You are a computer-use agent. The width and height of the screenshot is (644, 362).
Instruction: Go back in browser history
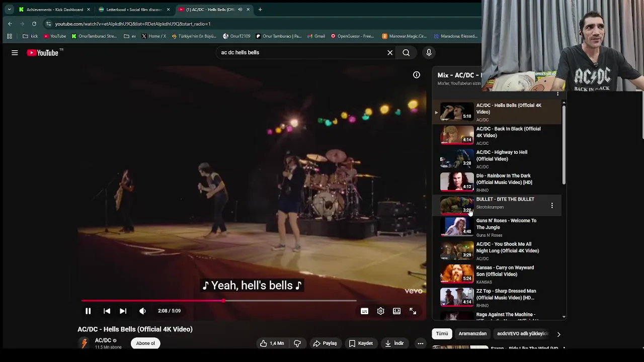coord(10,24)
